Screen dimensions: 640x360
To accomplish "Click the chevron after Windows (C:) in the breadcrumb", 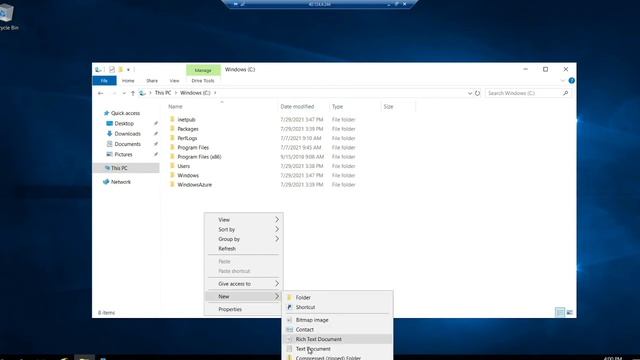I will [x=215, y=93].
